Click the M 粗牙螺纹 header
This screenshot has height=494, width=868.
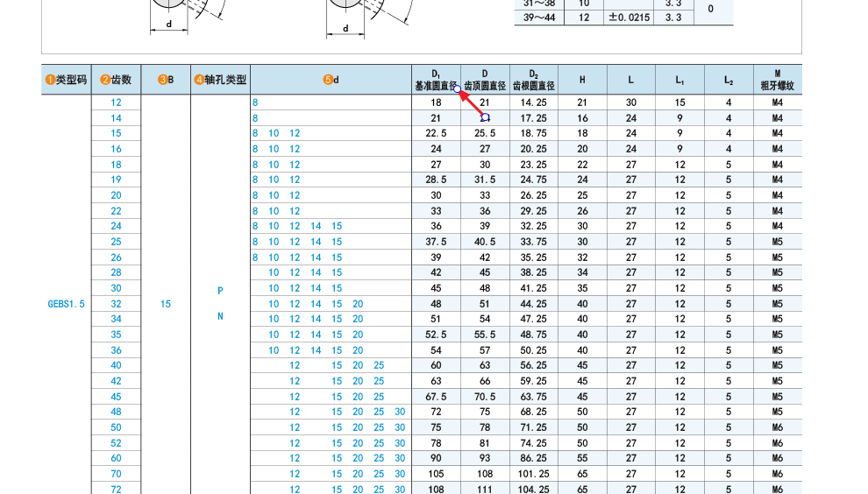coord(777,81)
